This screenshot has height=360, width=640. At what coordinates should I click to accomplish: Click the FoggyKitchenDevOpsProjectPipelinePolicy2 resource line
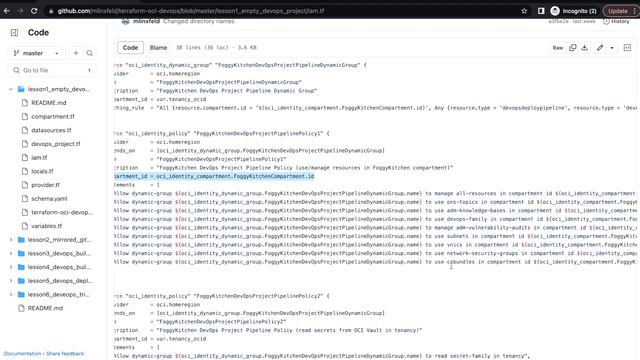pyautogui.click(x=222, y=296)
